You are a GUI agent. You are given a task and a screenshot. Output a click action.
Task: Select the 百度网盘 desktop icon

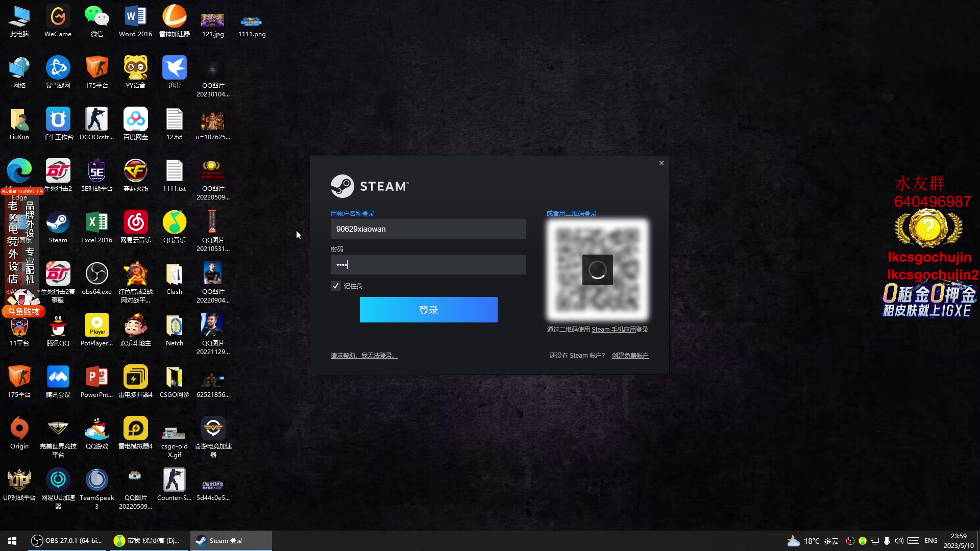click(x=135, y=124)
